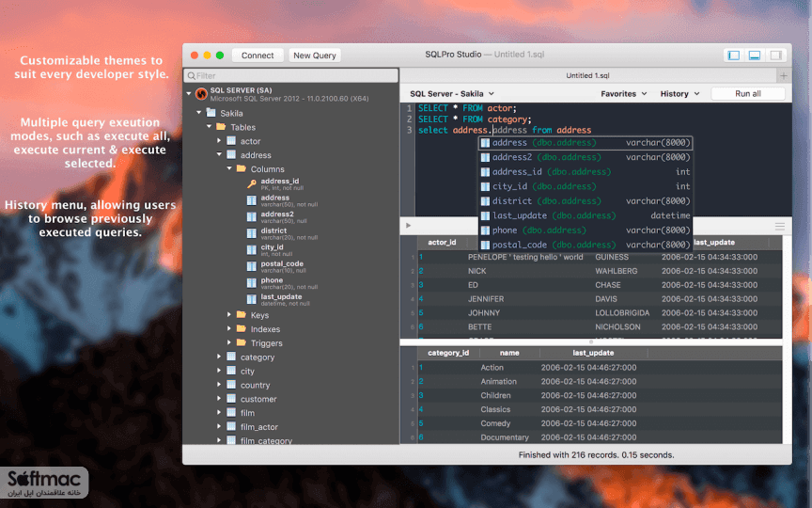Expand the actor table node
Screen dimensions: 812x508
(219, 140)
